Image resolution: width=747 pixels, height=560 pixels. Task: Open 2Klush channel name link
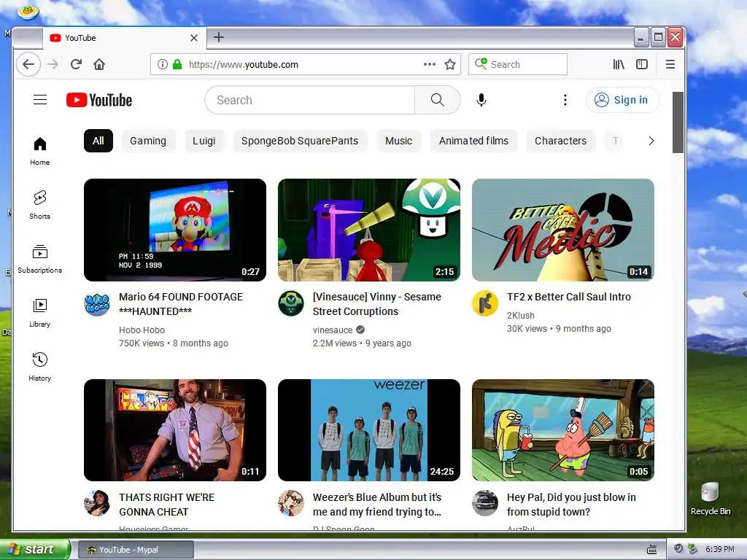pos(521,315)
